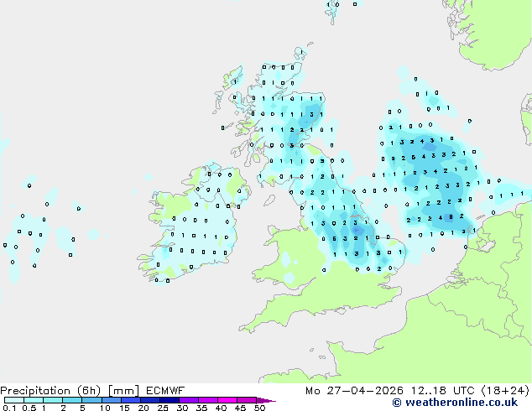Click the '10' legend label
Screen dimensions: 532x411
[105, 408]
